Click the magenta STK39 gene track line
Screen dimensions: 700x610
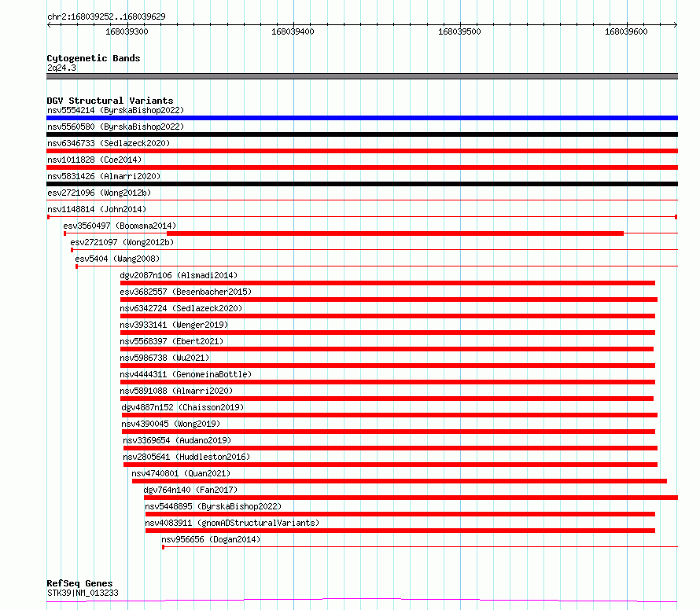pyautogui.click(x=362, y=601)
